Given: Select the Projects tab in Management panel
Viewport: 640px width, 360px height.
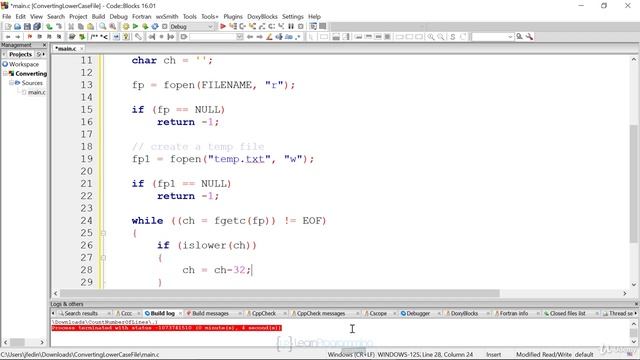Looking at the screenshot, I should coord(20,54).
